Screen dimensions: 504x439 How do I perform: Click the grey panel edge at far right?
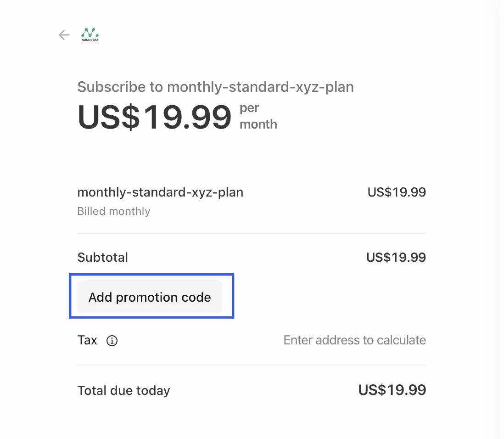[x=501, y=219]
